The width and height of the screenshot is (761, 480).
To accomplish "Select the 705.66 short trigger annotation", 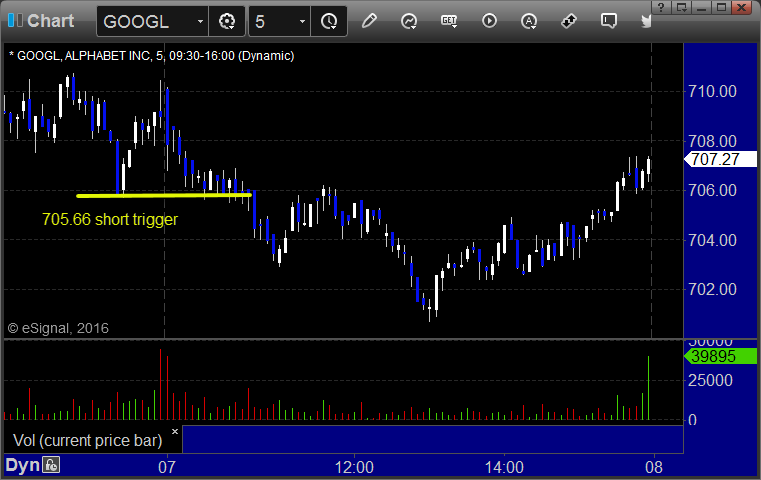I will click(110, 219).
